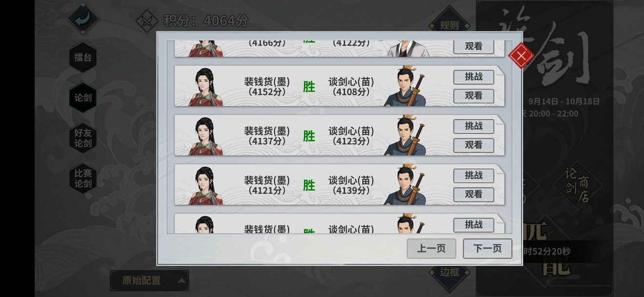Open the 规则 diamond button
The height and width of the screenshot is (297, 644).
coord(449,25)
